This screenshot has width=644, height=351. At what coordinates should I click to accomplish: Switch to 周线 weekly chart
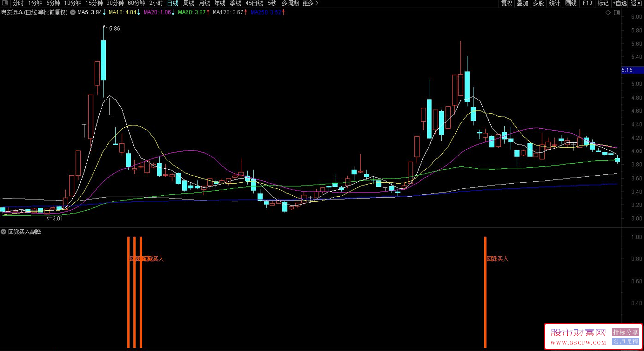tap(189, 3)
